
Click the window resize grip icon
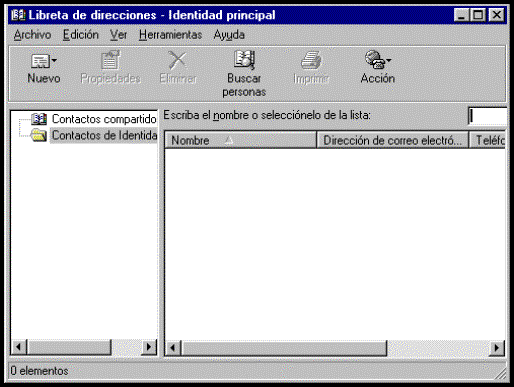[500, 373]
